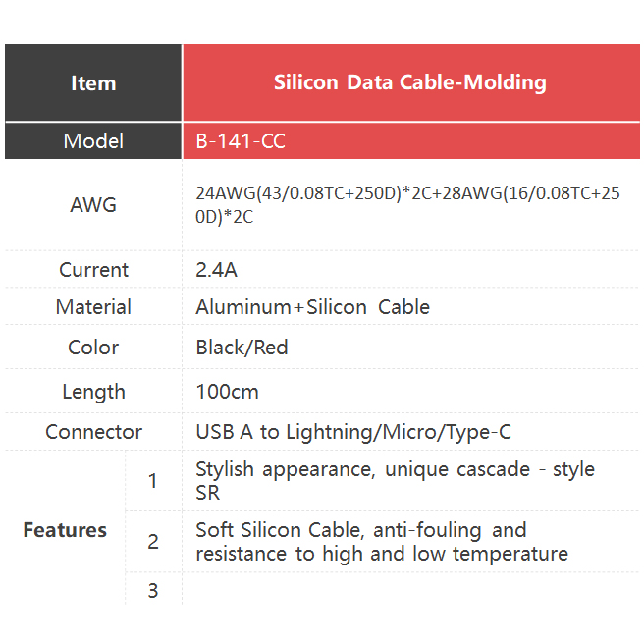Select the 24AWG wire specification text

coord(407,205)
